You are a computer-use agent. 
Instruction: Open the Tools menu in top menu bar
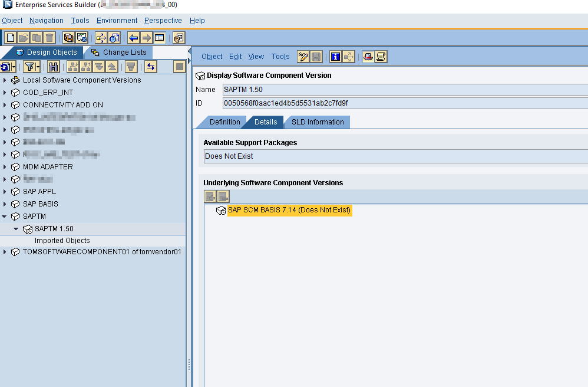tap(80, 21)
